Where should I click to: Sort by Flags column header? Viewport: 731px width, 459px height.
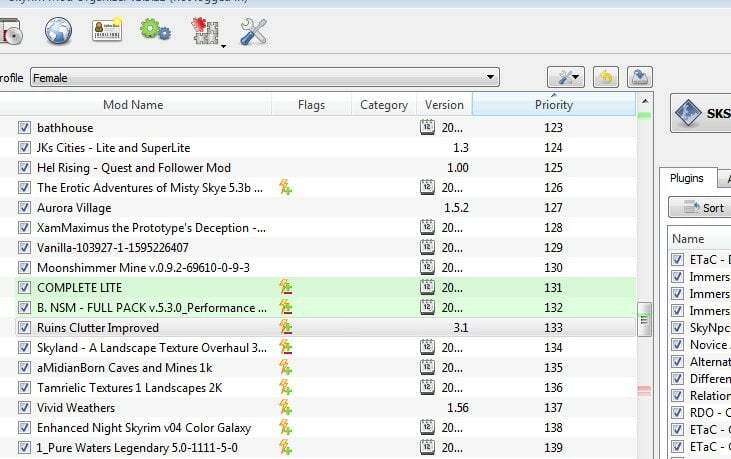point(311,104)
